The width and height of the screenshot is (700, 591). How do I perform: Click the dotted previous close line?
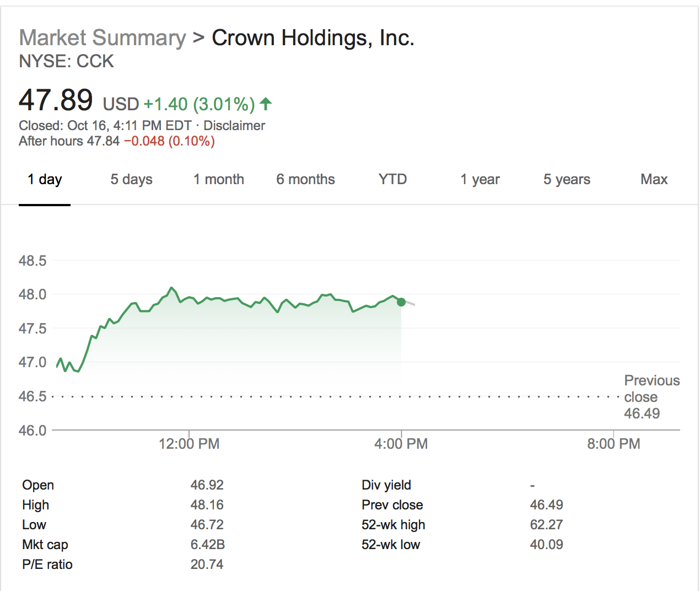(x=331, y=396)
